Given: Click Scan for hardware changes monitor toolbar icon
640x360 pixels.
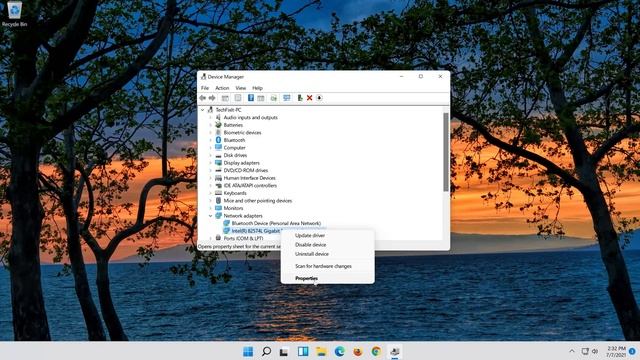Looking at the screenshot, I should point(287,98).
